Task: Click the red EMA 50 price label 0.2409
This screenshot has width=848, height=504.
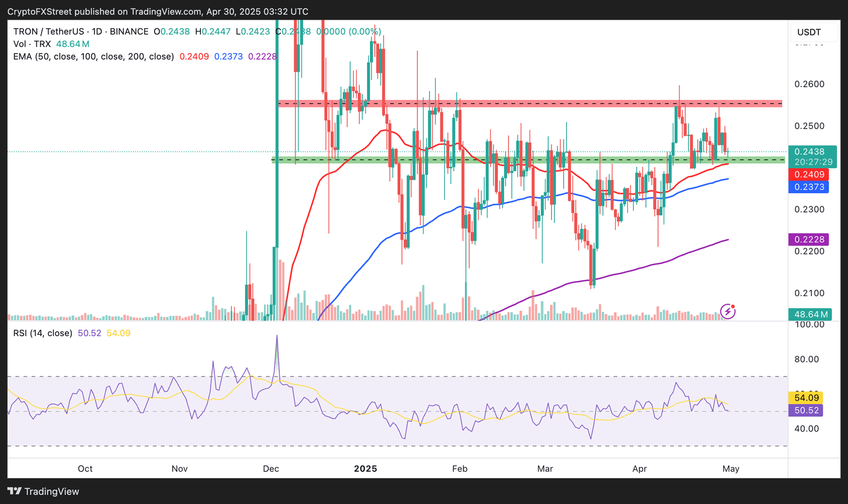Action: pos(809,174)
